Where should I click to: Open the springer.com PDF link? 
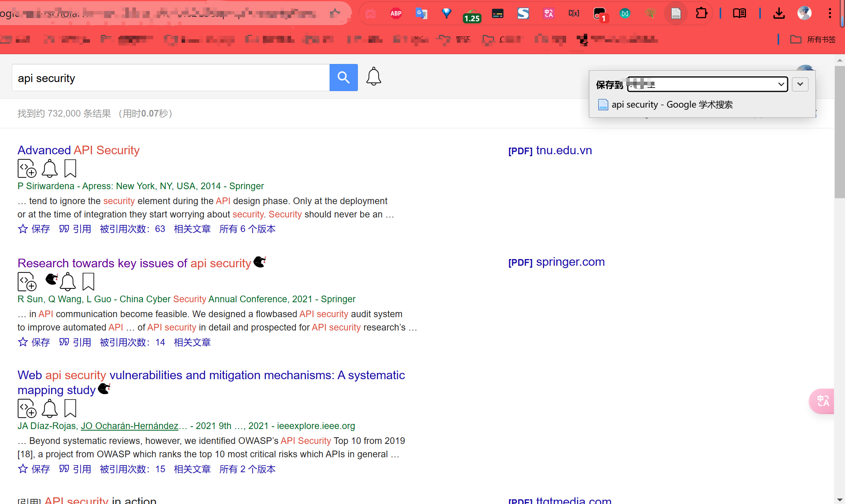pos(570,262)
